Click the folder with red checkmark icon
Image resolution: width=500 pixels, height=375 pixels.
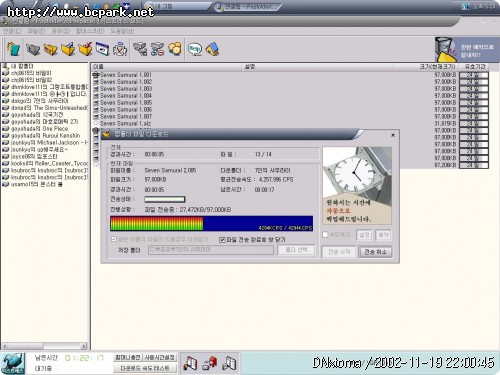tap(86, 49)
